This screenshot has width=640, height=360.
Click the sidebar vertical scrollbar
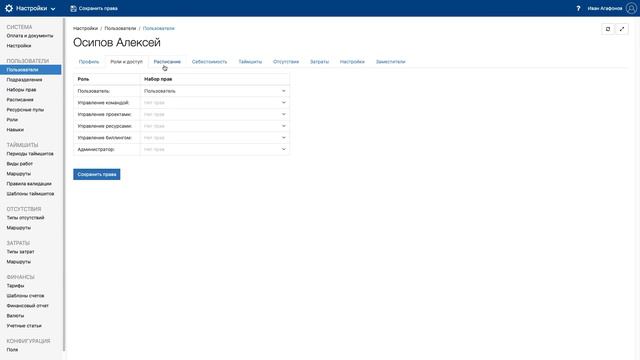point(64,184)
